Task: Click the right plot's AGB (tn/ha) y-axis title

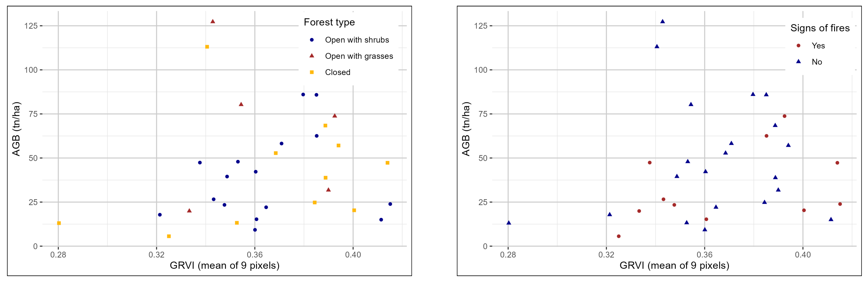Action: [x=466, y=129]
